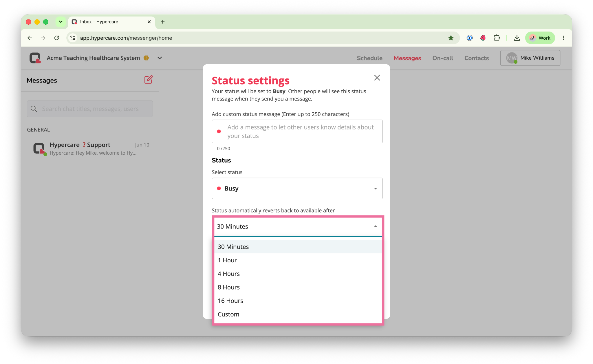Click the Hypercare logo in header

point(35,58)
